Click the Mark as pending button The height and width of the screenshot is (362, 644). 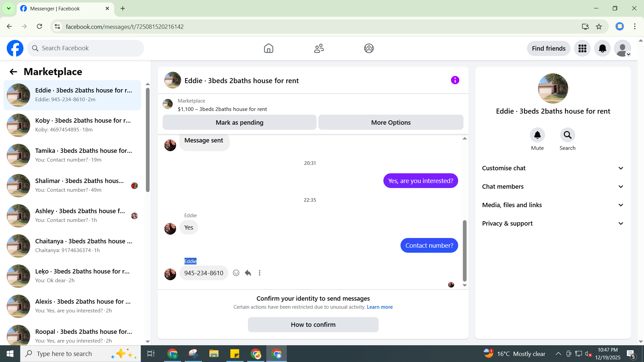(x=239, y=123)
